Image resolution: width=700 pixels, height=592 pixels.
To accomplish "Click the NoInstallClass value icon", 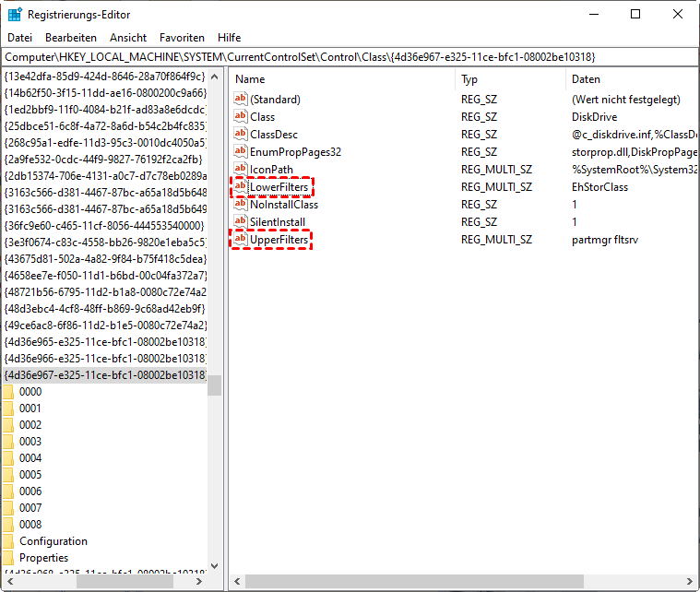I will pos(240,204).
